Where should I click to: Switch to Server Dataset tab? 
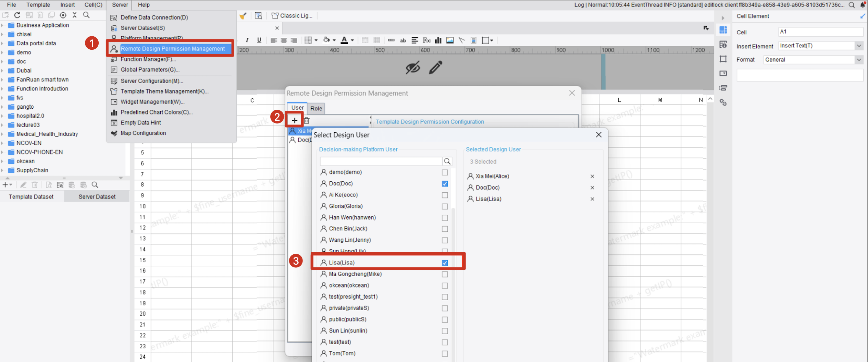click(97, 197)
